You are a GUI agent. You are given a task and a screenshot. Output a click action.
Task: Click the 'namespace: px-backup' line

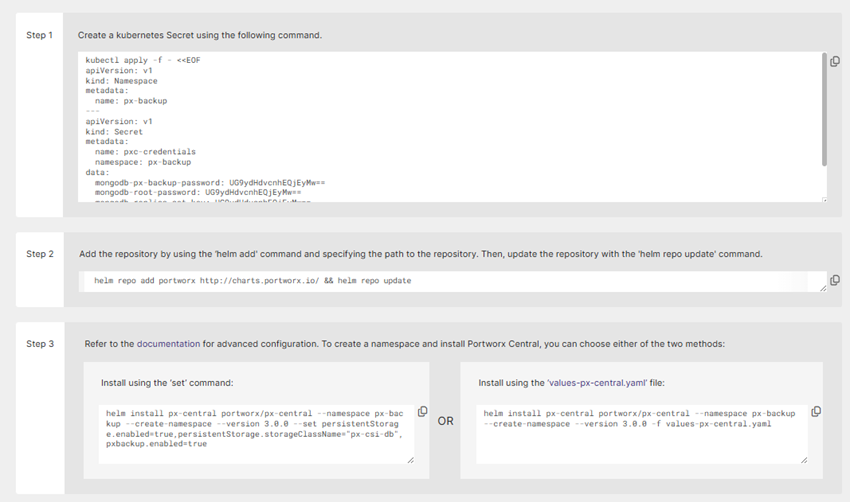[143, 162]
